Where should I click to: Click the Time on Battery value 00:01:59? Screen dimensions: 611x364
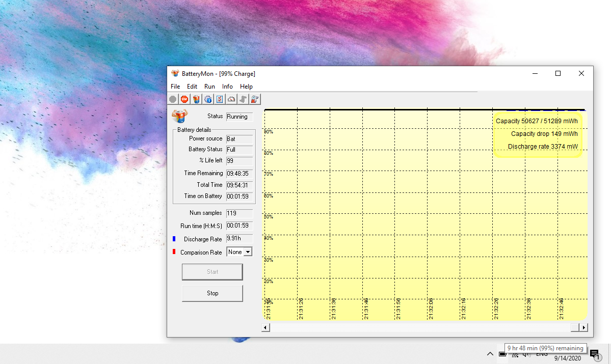coord(240,197)
